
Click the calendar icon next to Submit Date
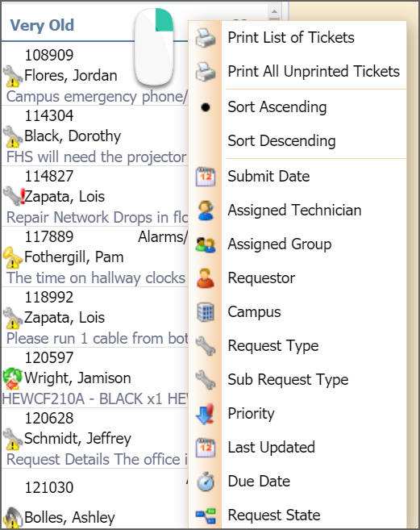coord(206,177)
